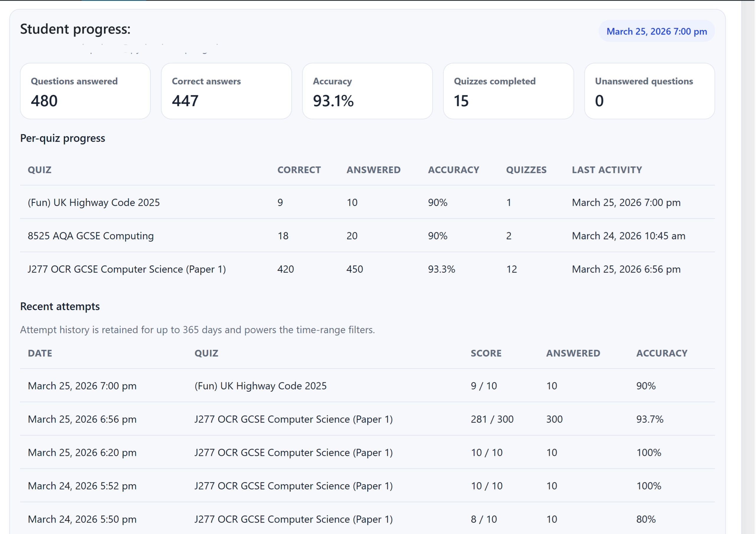Open 8525 AQA GCSE Computing quiz row

(x=91, y=235)
